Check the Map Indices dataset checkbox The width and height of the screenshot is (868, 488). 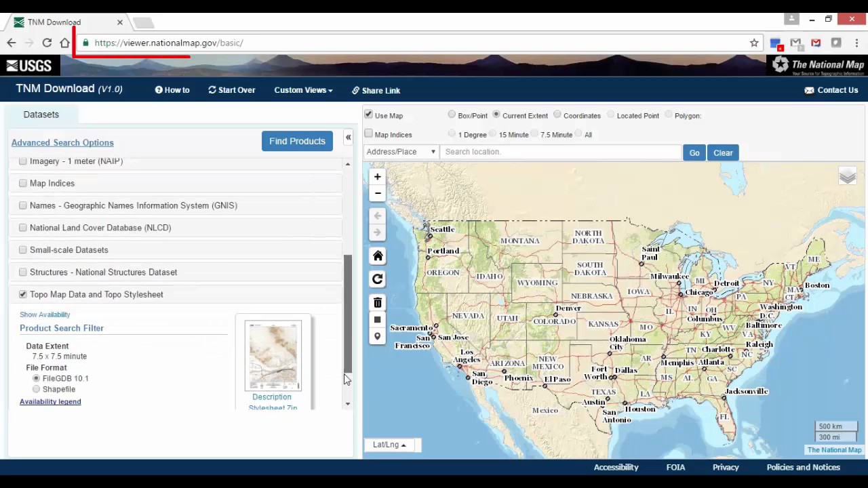pyautogui.click(x=23, y=184)
